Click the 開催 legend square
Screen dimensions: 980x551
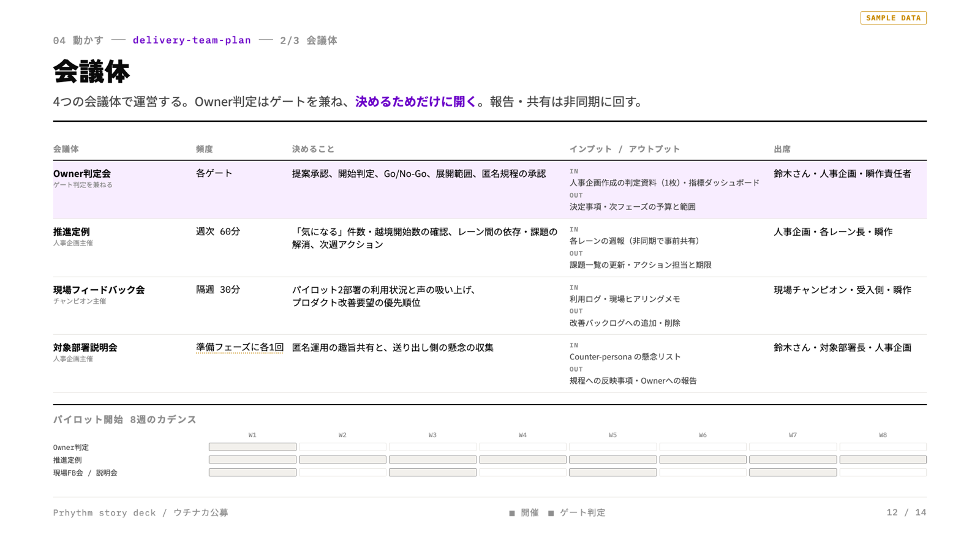click(512, 513)
